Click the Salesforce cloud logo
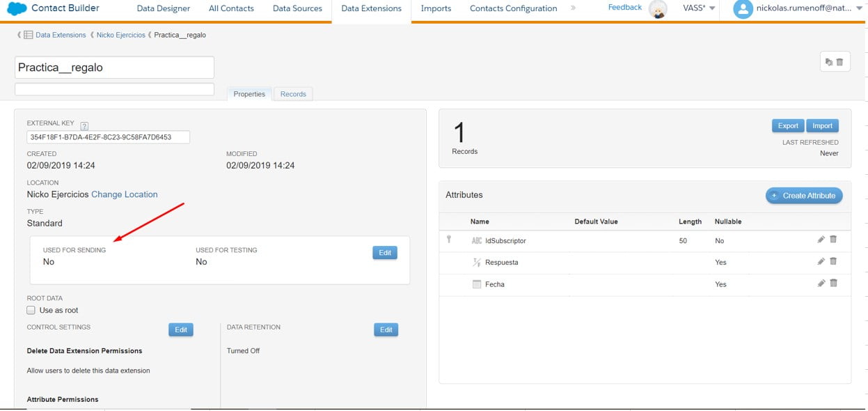The height and width of the screenshot is (411, 868). pos(17,8)
